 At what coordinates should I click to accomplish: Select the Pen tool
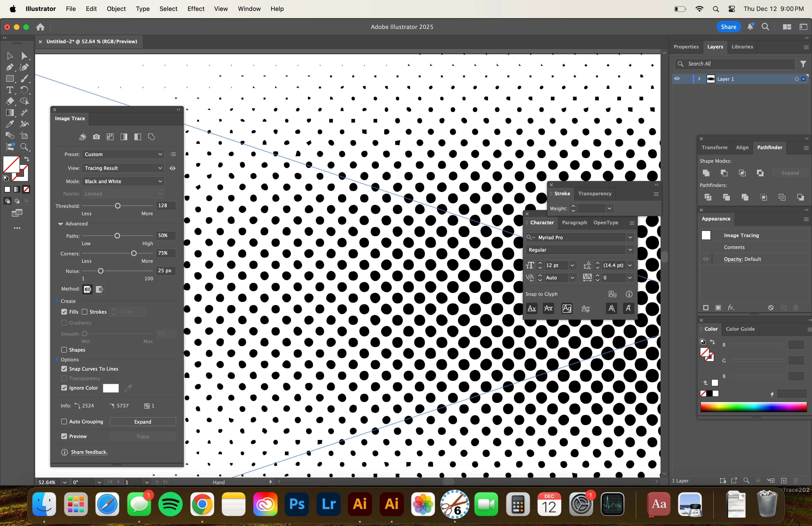coord(9,67)
